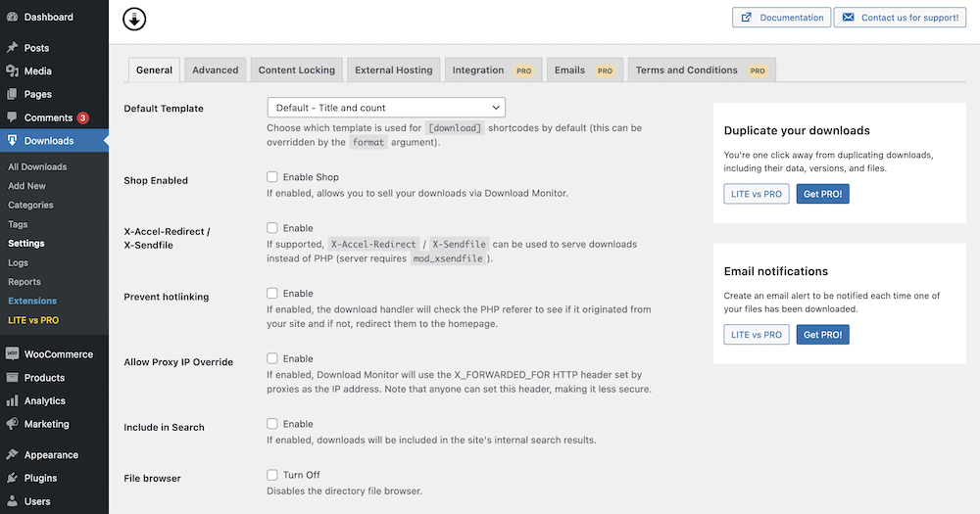Click the Enable Shop label text
The image size is (980, 514).
pos(311,177)
